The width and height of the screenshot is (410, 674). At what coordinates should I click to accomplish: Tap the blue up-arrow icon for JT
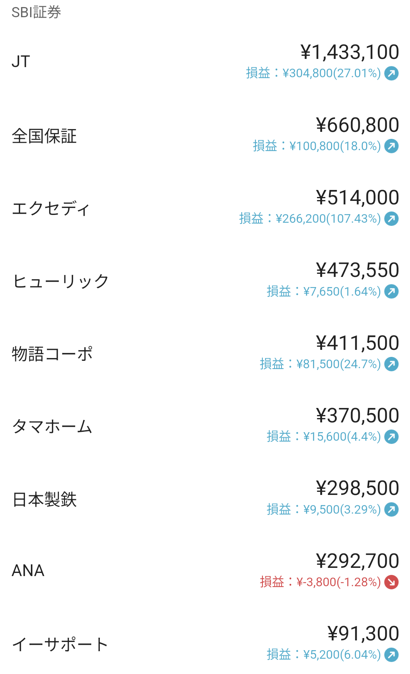[391, 74]
